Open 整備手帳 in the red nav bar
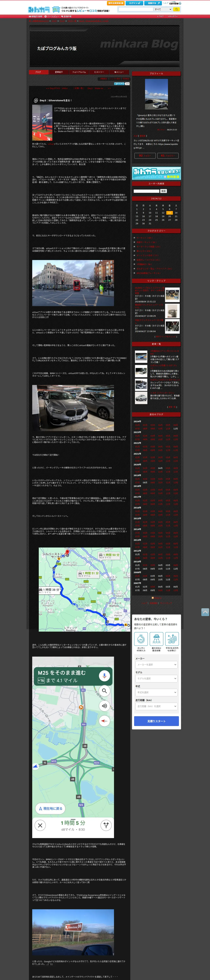Image resolution: width=210 pixels, height=980 pixels. [66, 16]
